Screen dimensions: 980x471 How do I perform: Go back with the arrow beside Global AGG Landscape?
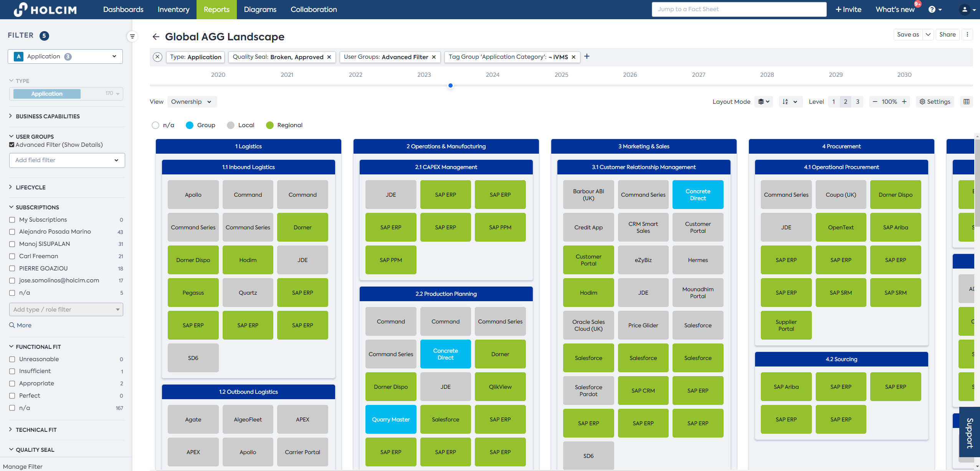pos(156,36)
